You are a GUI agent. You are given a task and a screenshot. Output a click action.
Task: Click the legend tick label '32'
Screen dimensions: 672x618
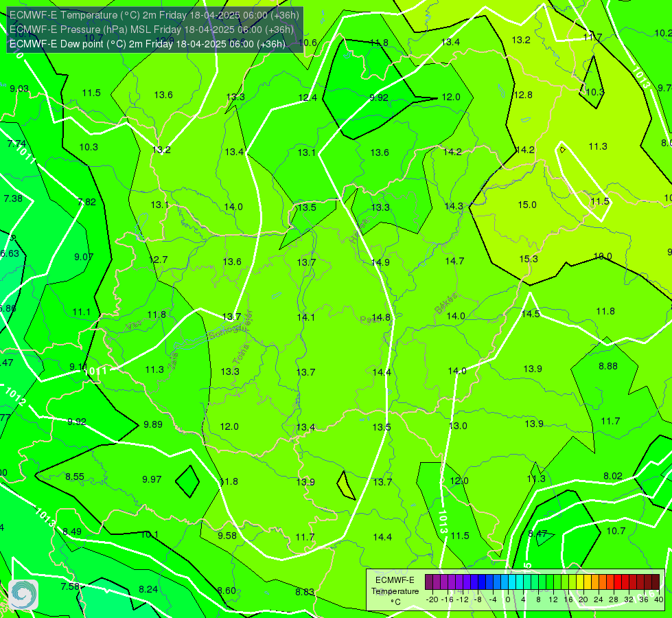tap(628, 599)
